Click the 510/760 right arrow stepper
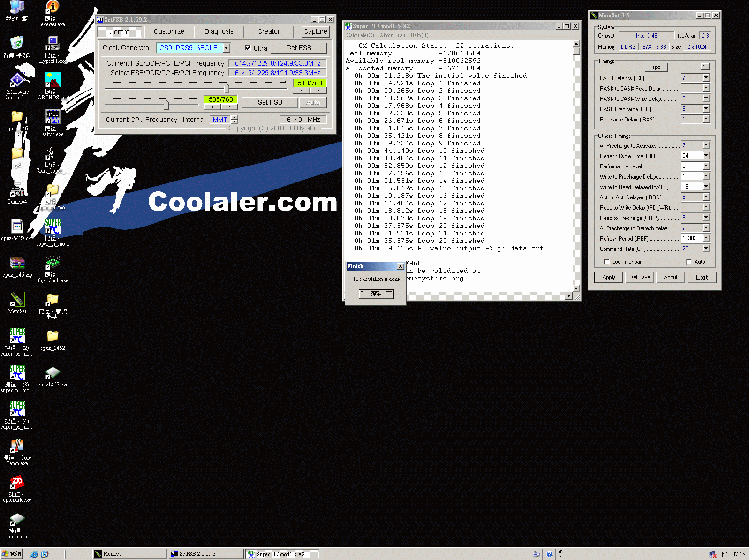 (x=318, y=90)
